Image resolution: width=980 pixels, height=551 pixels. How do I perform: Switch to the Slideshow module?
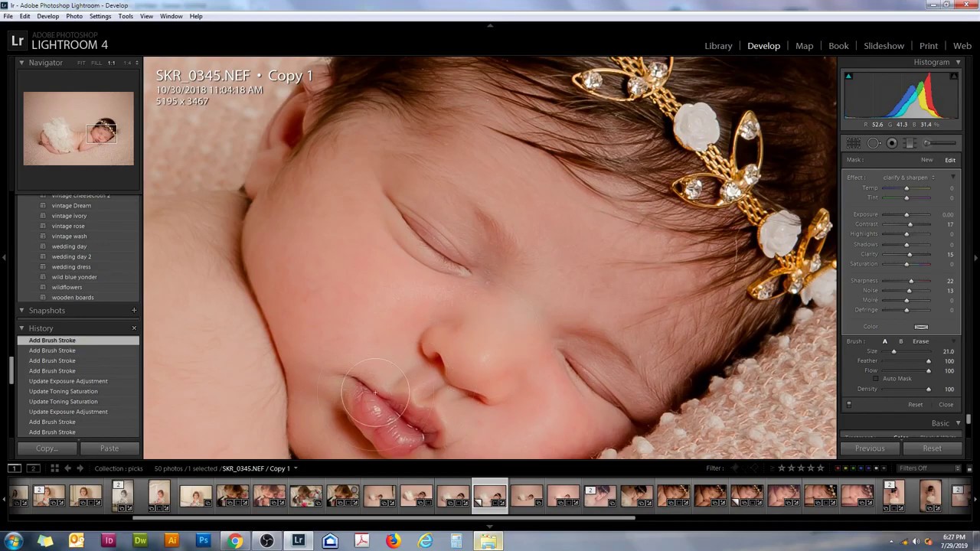(x=884, y=46)
